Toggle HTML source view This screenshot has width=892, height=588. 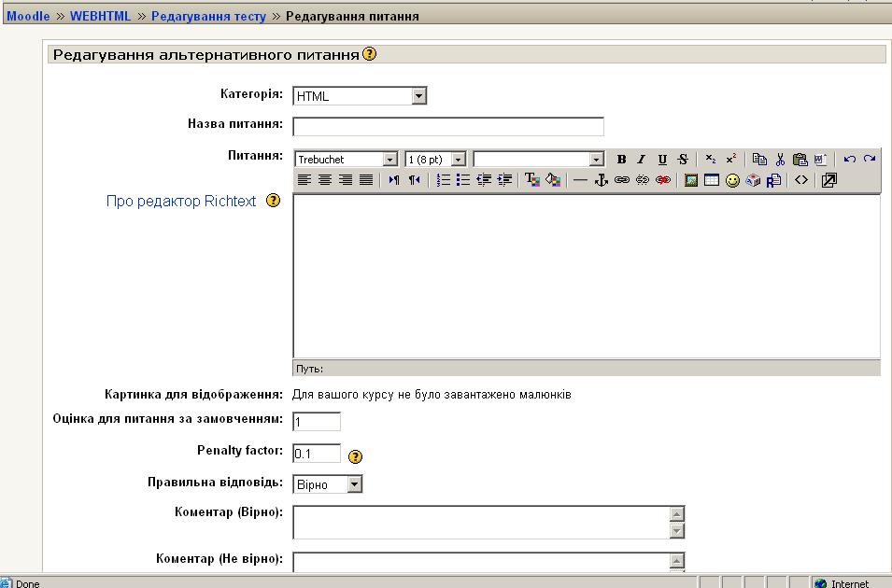pyautogui.click(x=801, y=180)
